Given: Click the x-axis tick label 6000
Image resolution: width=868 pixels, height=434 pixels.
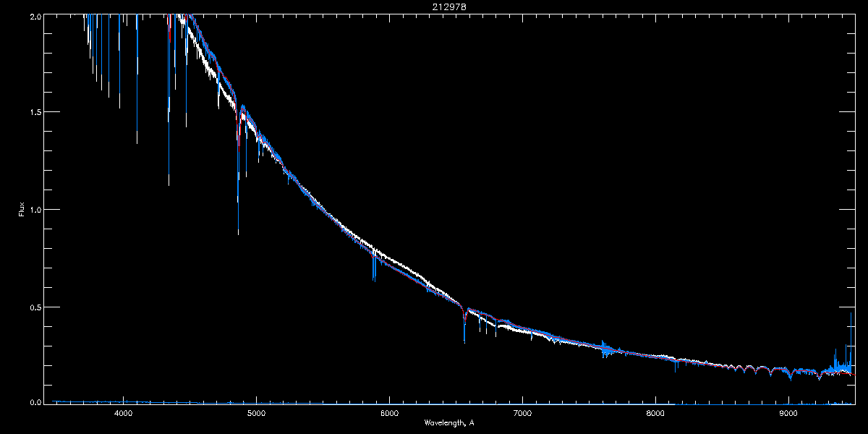Looking at the screenshot, I should click(x=389, y=414).
